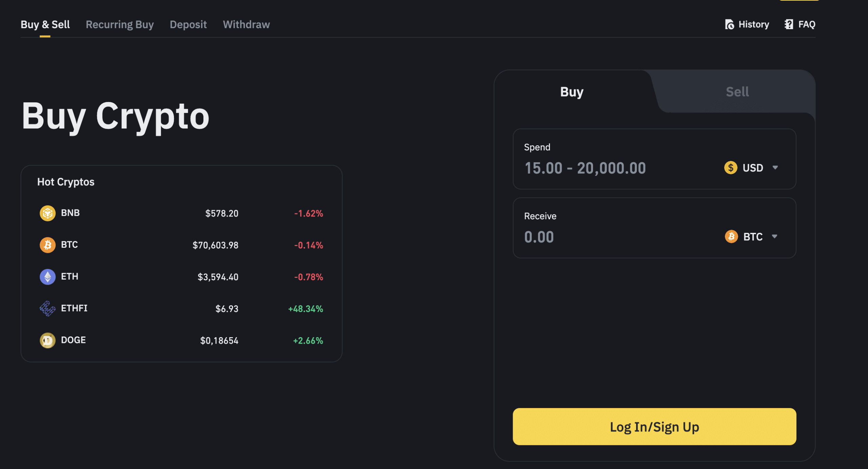
Task: Click the orange Bitcoin icon in Receive field
Action: coord(731,237)
